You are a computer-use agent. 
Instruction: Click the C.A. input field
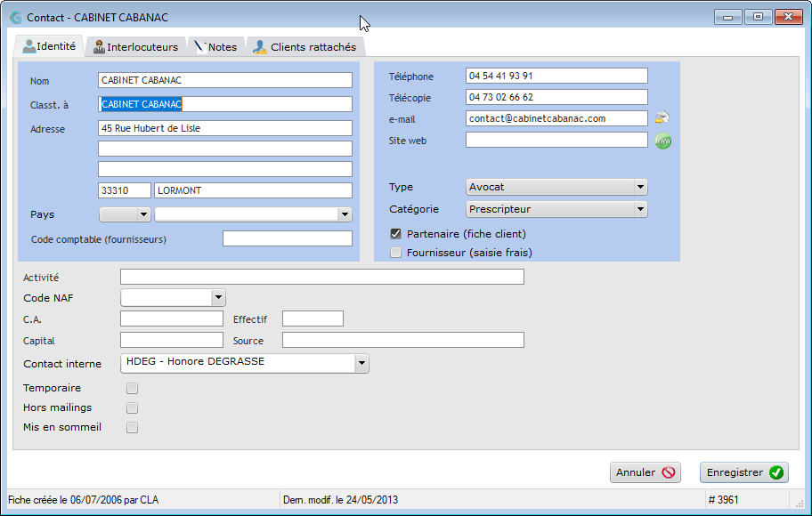tap(172, 318)
